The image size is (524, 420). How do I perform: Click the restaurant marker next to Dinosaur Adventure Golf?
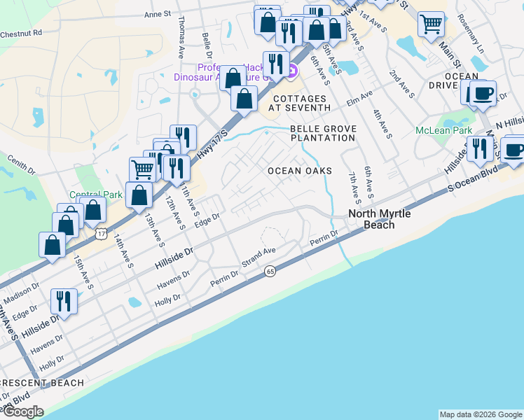pos(277,66)
